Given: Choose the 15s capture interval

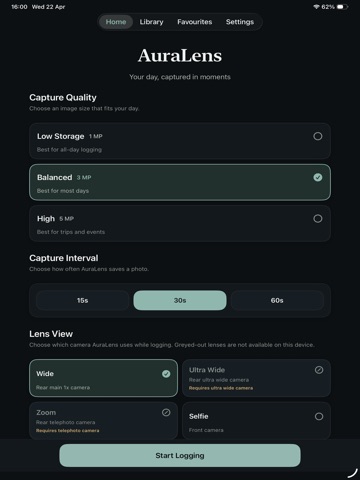Looking at the screenshot, I should coord(83,300).
